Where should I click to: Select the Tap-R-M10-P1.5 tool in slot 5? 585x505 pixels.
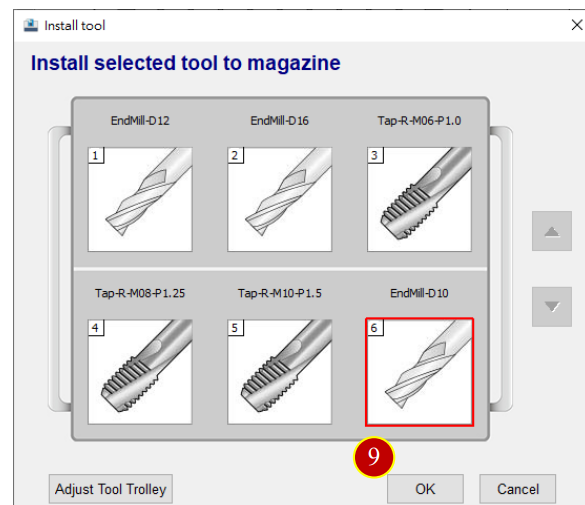point(279,372)
